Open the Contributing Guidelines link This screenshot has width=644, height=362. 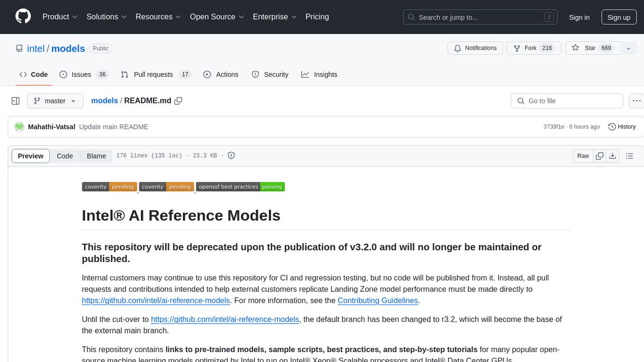pyautogui.click(x=378, y=300)
